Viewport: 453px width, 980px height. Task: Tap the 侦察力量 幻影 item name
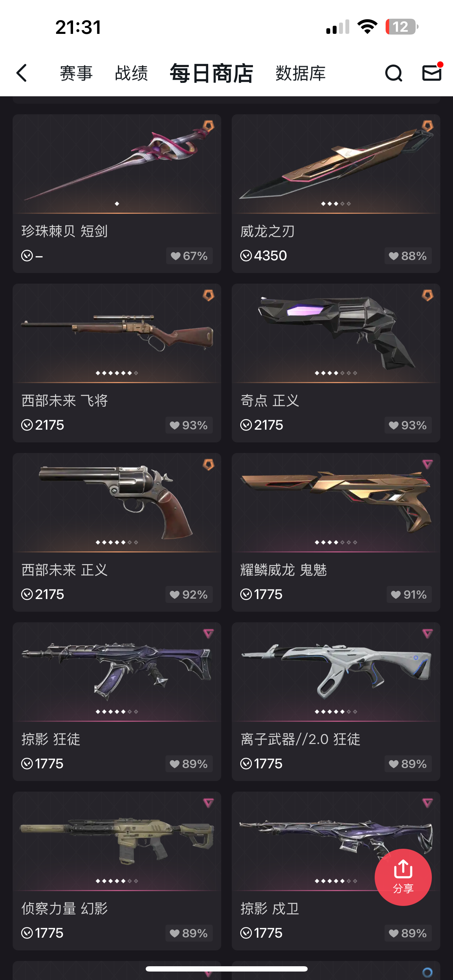click(x=65, y=908)
